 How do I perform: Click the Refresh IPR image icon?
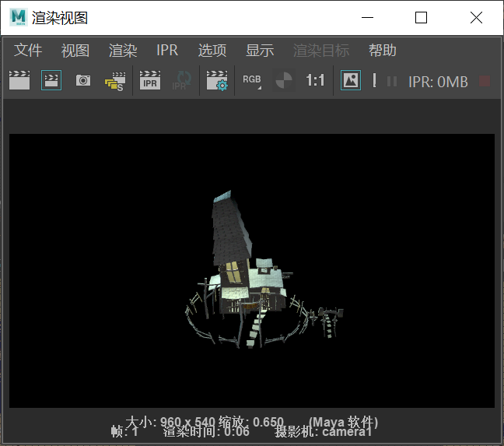(x=182, y=80)
